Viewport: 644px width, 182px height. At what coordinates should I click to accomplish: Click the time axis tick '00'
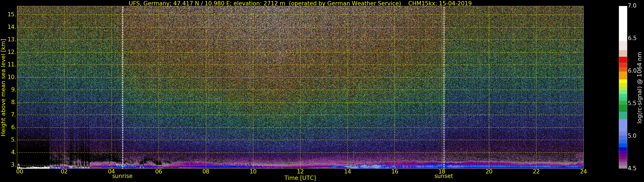coord(20,172)
